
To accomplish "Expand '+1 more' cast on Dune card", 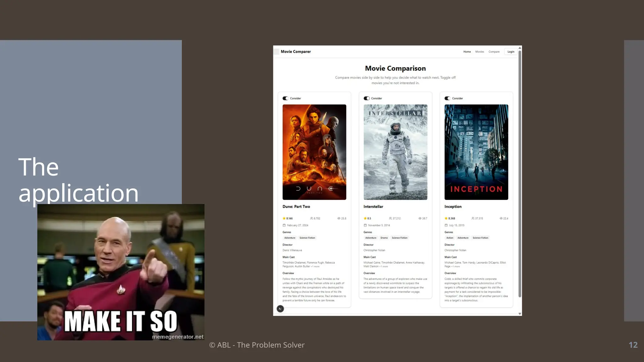I will [x=315, y=266].
